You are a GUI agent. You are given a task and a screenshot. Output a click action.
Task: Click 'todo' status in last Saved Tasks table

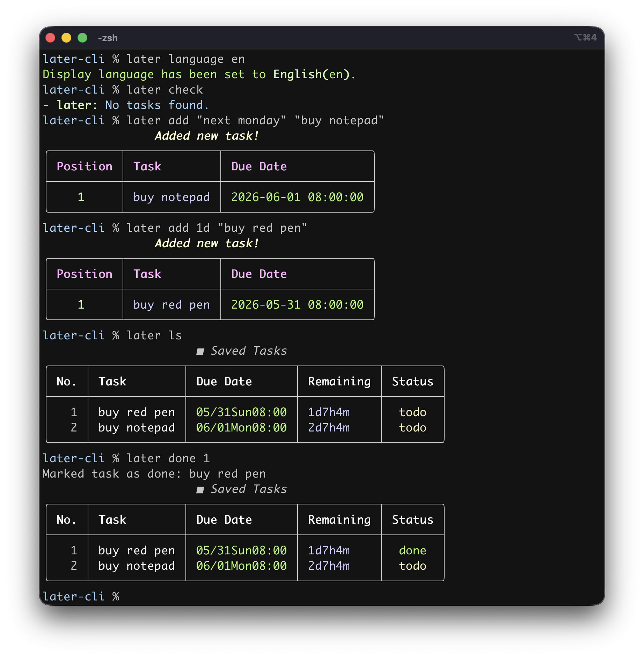click(412, 566)
